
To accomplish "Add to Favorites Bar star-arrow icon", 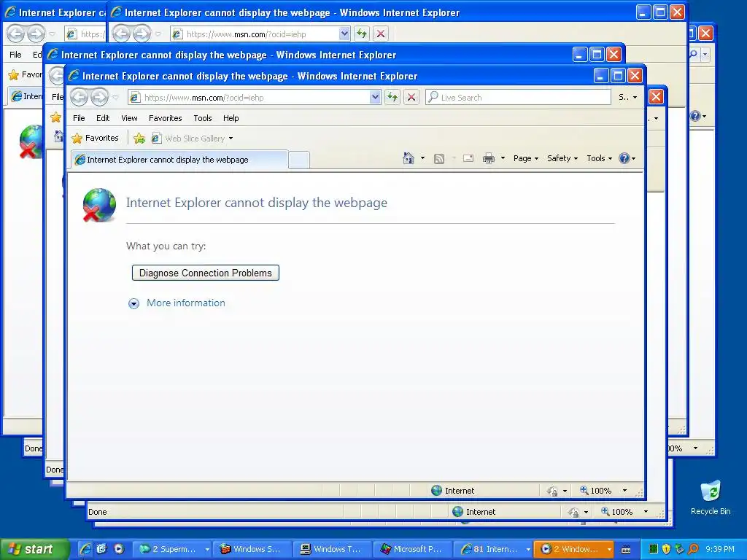I will (x=139, y=138).
